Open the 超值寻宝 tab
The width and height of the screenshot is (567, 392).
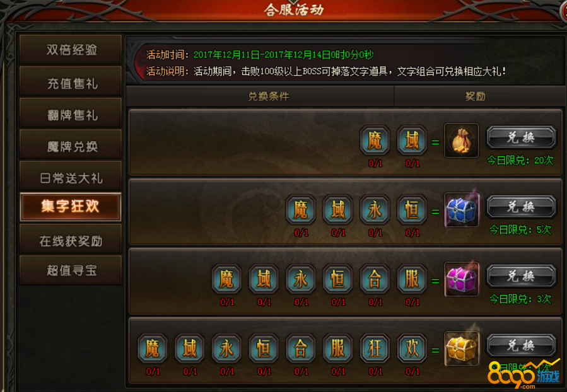coord(71,270)
